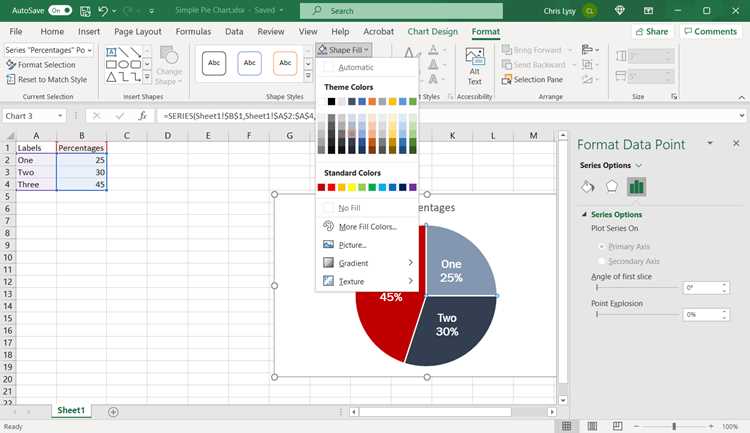Toggle the AutoSave switch
The width and height of the screenshot is (750, 433).
tap(60, 10)
